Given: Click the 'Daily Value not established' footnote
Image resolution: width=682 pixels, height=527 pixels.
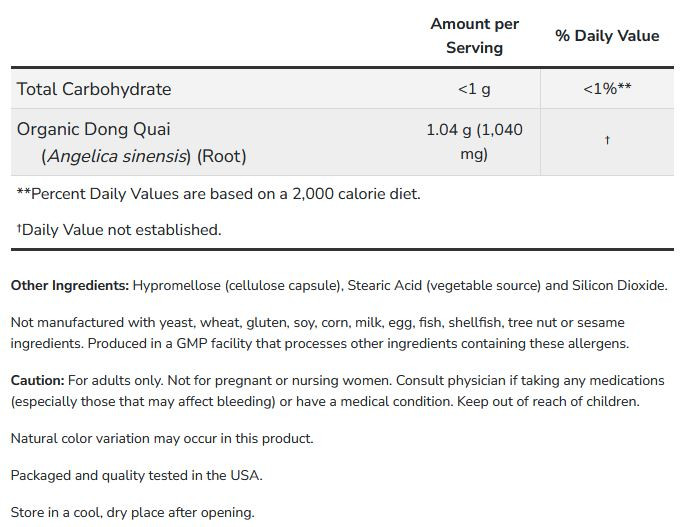Looking at the screenshot, I should tap(119, 230).
